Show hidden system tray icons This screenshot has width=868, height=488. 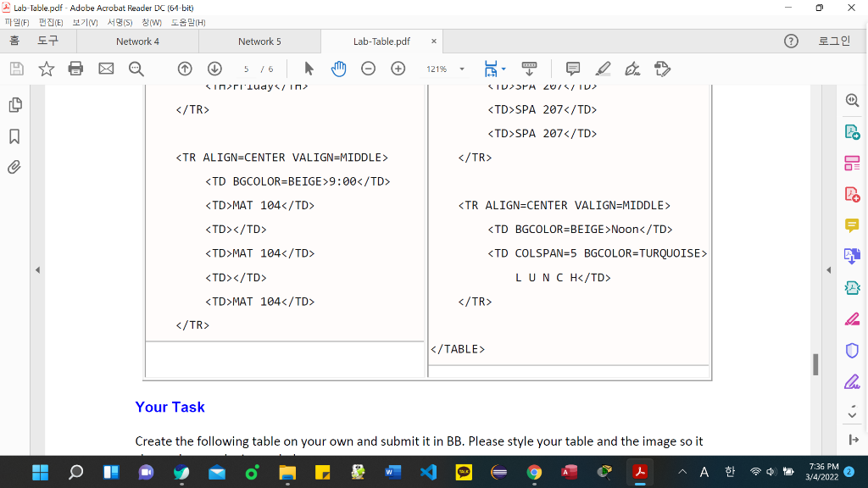(682, 472)
